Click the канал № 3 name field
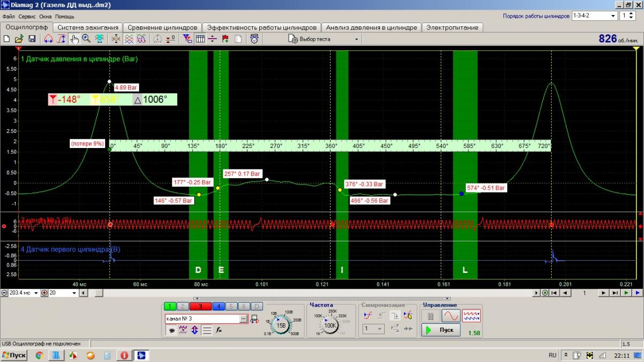The height and width of the screenshot is (362, 644). click(x=202, y=319)
